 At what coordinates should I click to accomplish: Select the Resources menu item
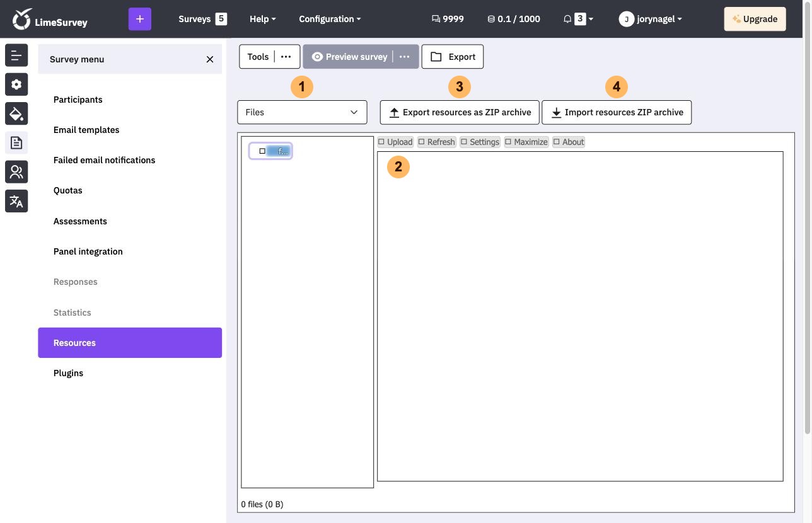pyautogui.click(x=130, y=343)
